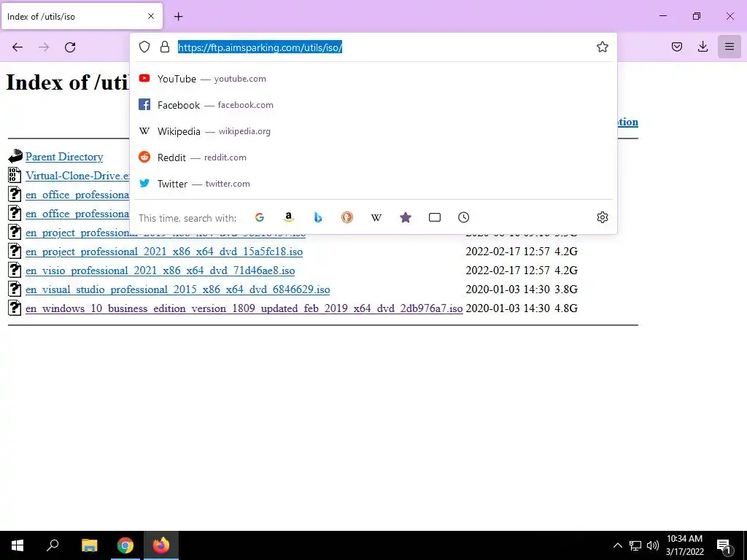Save page to Pocket
Viewport: 747px width, 560px height.
point(676,47)
